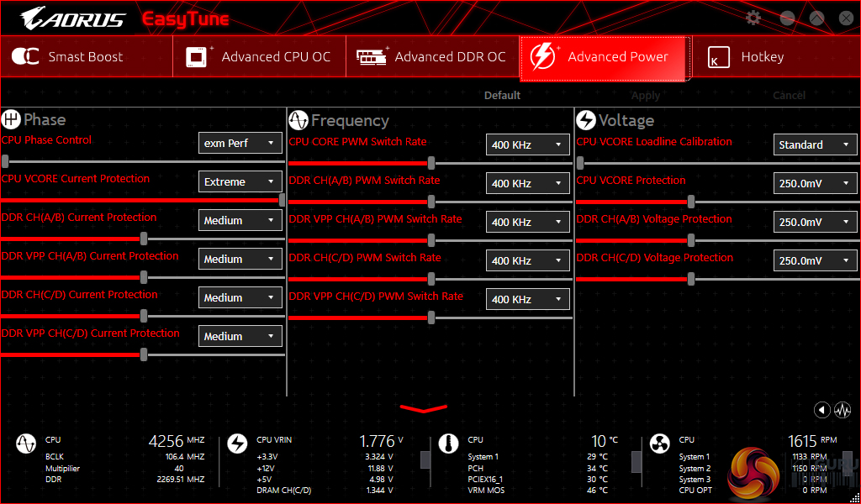Open DDR VPP CH(C/D) Current Protection dropdown
861x504 pixels.
pyautogui.click(x=240, y=336)
